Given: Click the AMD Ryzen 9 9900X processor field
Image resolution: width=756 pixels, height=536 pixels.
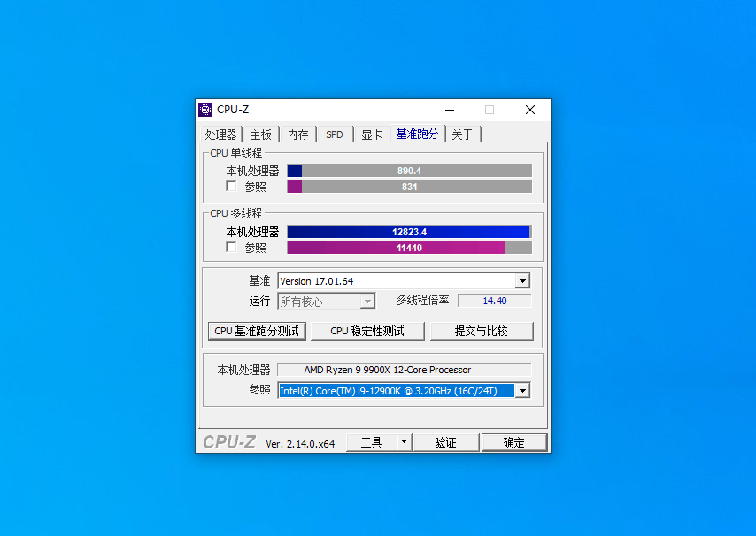Looking at the screenshot, I should pyautogui.click(x=404, y=370).
